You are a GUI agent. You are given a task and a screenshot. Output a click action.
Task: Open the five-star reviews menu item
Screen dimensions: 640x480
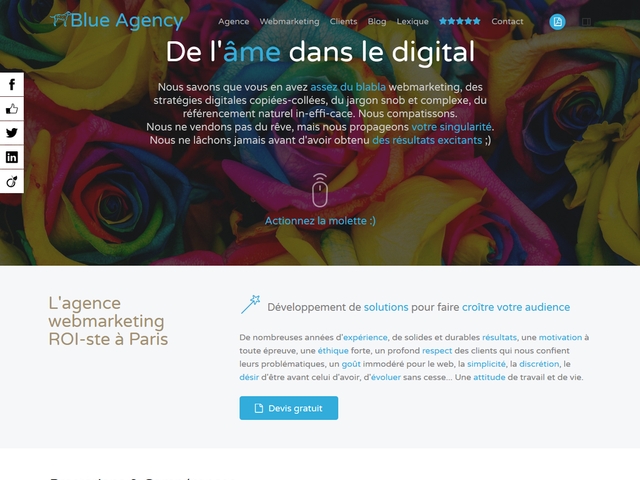click(460, 21)
